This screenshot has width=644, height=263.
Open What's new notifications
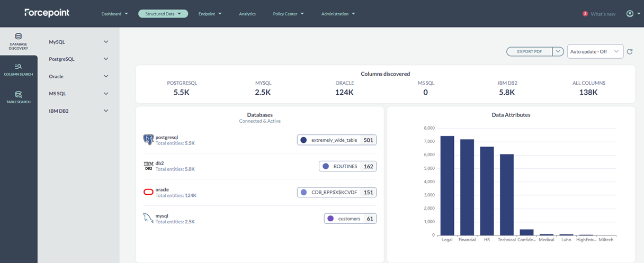(x=599, y=14)
